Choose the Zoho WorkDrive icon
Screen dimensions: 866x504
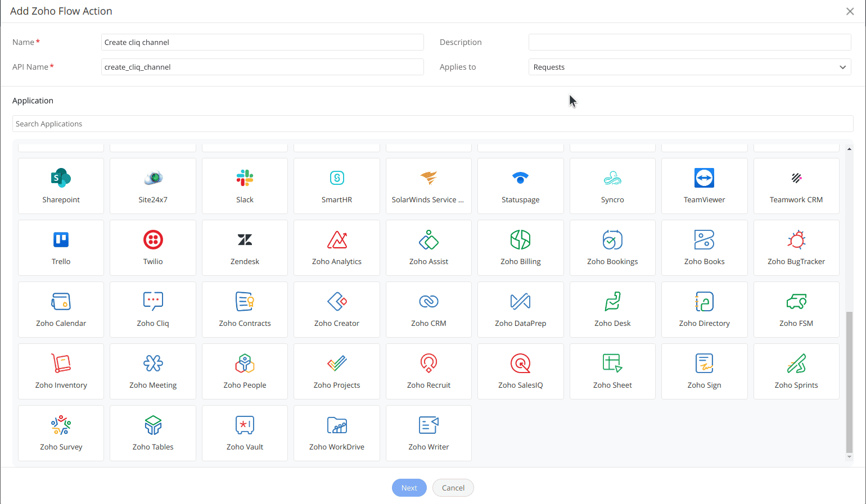click(337, 433)
